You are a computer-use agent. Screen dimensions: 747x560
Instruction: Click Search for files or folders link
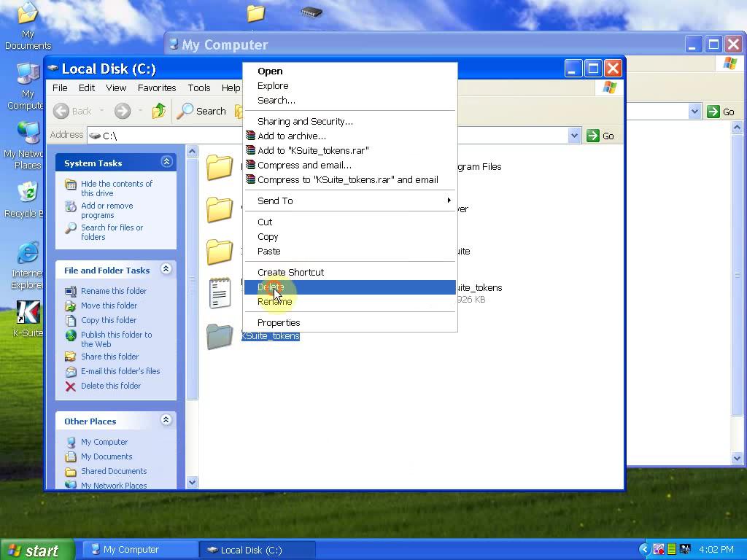coord(112,233)
